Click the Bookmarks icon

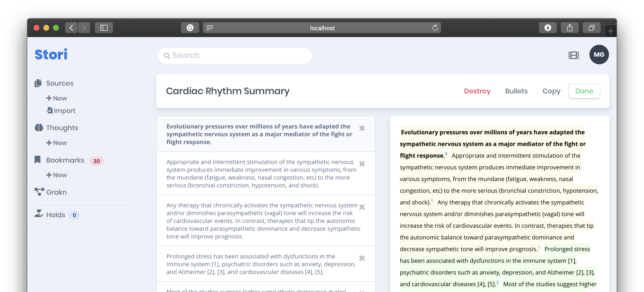coord(38,160)
